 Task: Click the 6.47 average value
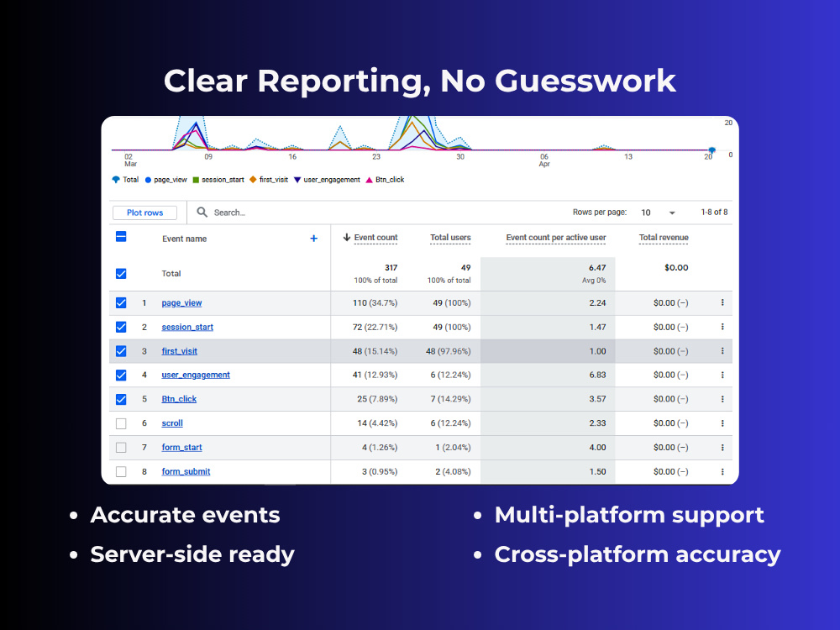(x=597, y=267)
